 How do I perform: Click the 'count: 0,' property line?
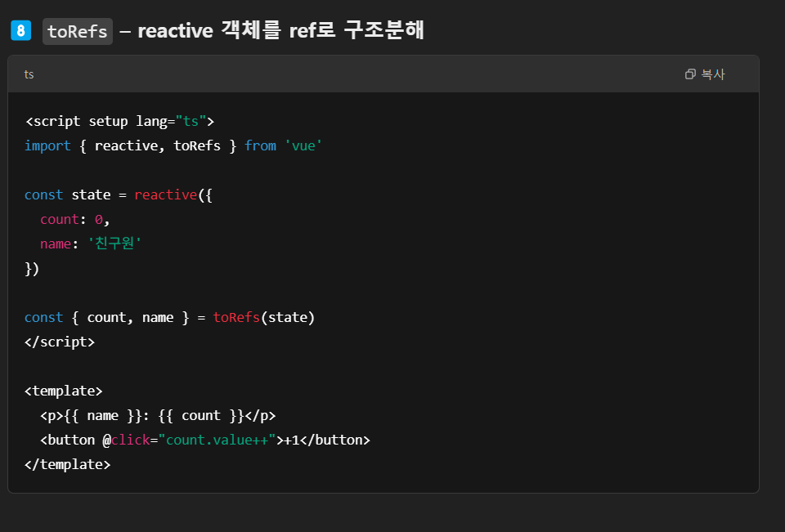[75, 219]
